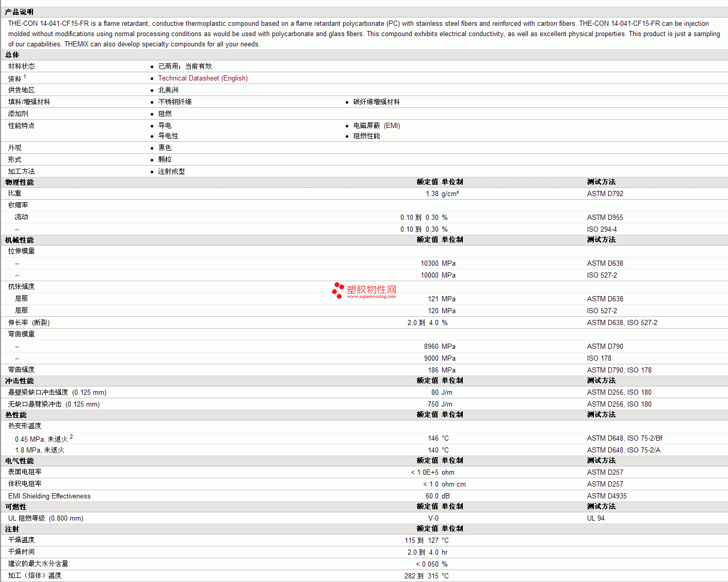Click the 北美洲 value

(x=168, y=90)
